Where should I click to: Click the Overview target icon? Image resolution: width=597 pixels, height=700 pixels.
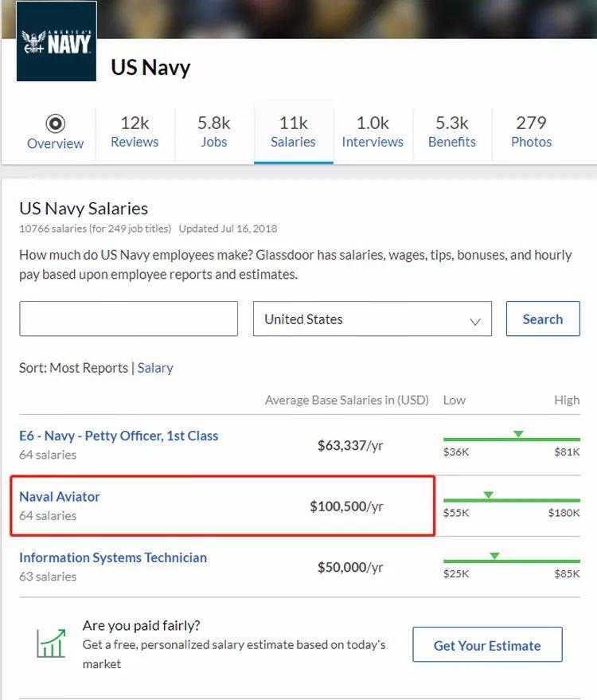(x=55, y=123)
